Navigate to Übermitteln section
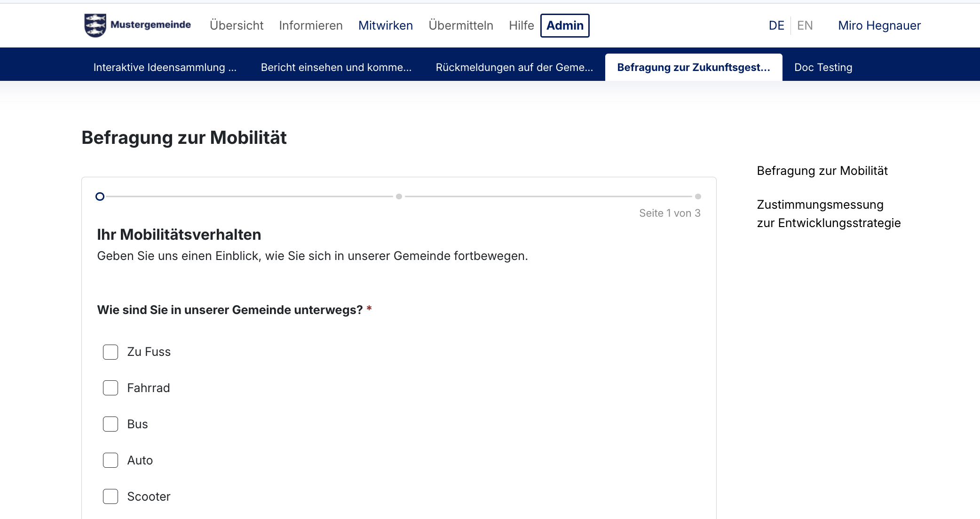 pos(461,25)
